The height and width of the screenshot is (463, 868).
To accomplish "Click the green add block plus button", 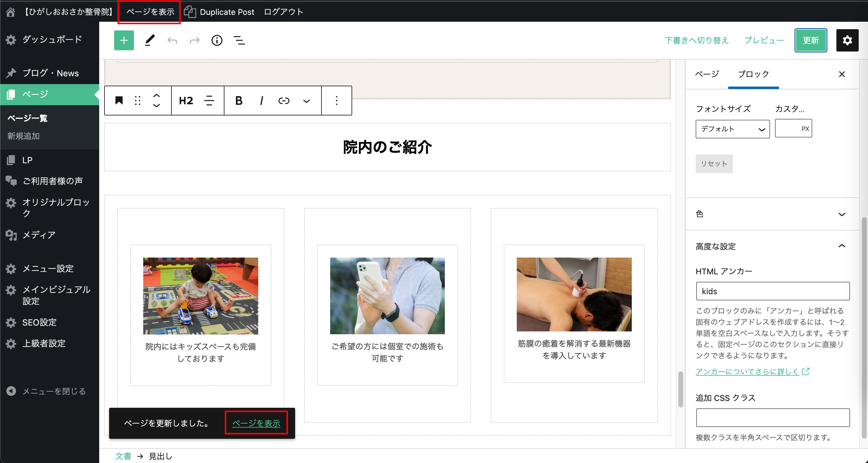I will tap(124, 40).
